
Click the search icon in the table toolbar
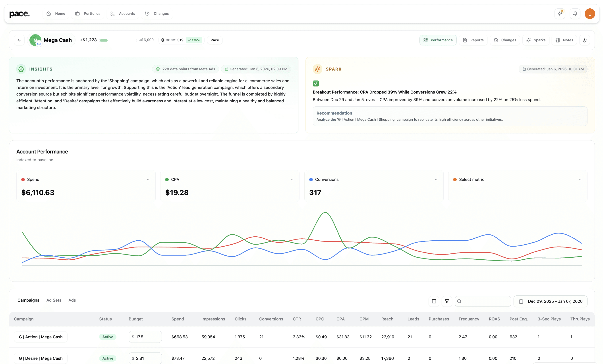tap(459, 301)
